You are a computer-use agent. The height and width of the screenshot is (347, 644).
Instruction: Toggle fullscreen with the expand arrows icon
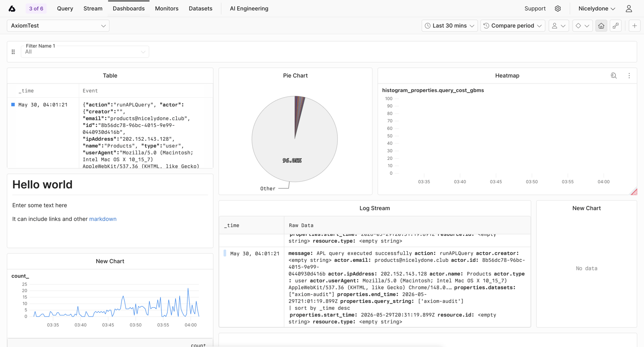point(615,26)
